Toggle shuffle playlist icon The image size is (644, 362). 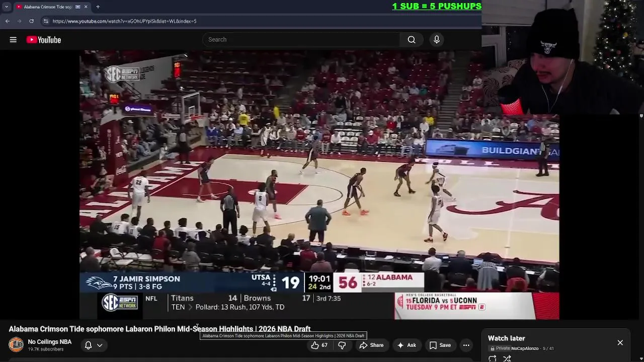coord(507,358)
